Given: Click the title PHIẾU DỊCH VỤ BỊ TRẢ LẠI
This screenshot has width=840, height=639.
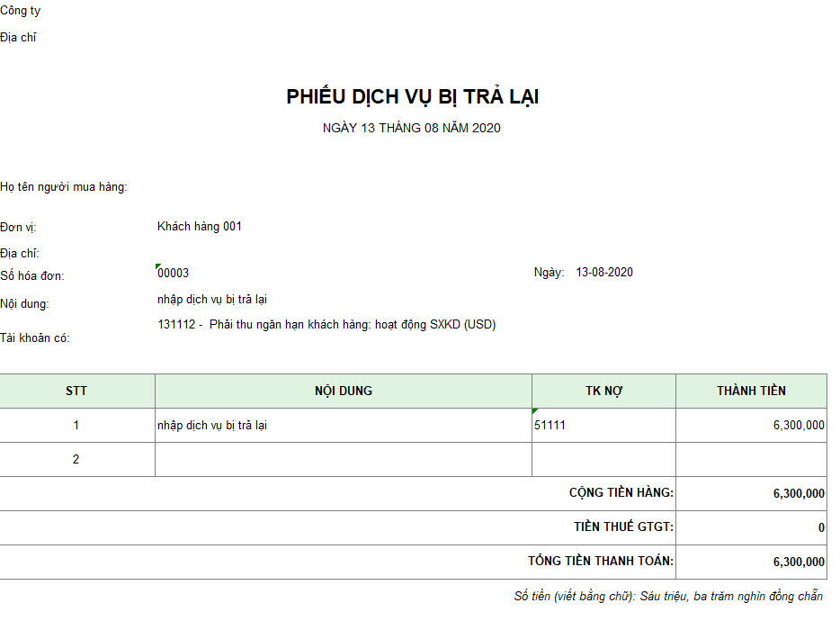Looking at the screenshot, I should pos(413,97).
